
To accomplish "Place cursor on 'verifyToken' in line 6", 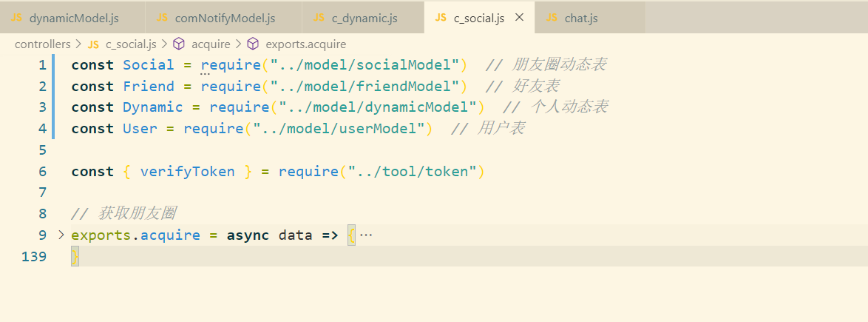I will point(187,172).
